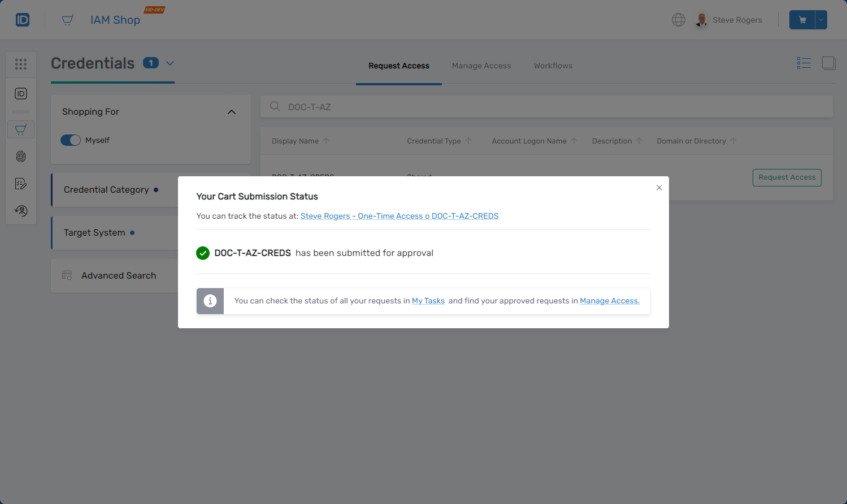Switch to list view icon
This screenshot has height=504, width=847.
(x=803, y=63)
